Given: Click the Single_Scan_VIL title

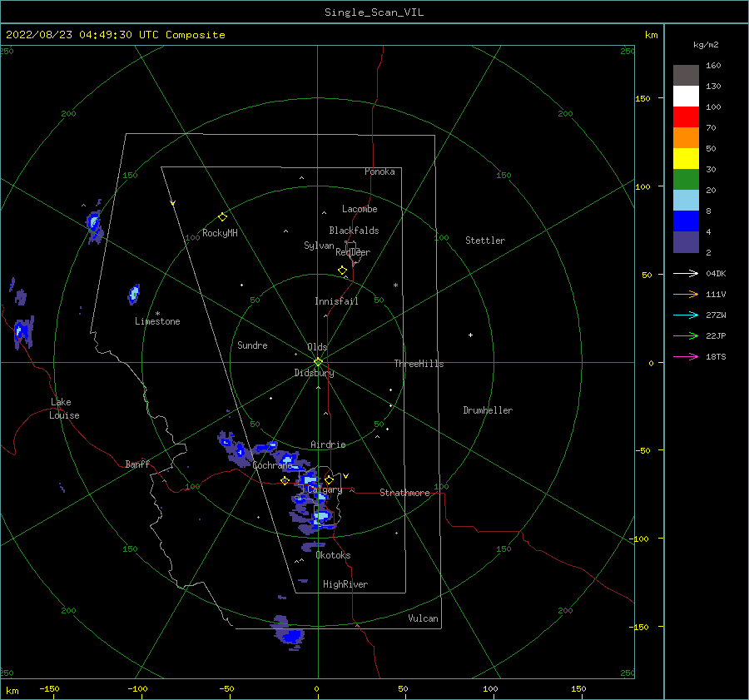Looking at the screenshot, I should [x=374, y=12].
